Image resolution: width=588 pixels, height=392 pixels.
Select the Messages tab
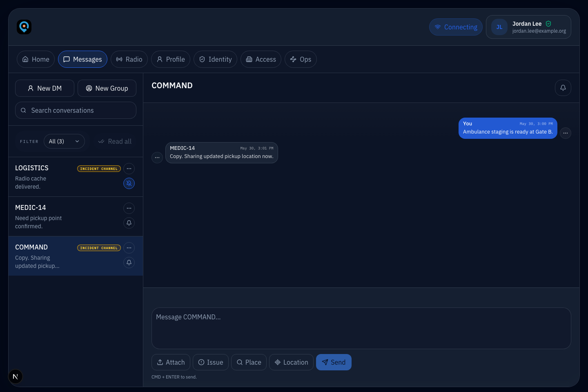click(x=82, y=59)
